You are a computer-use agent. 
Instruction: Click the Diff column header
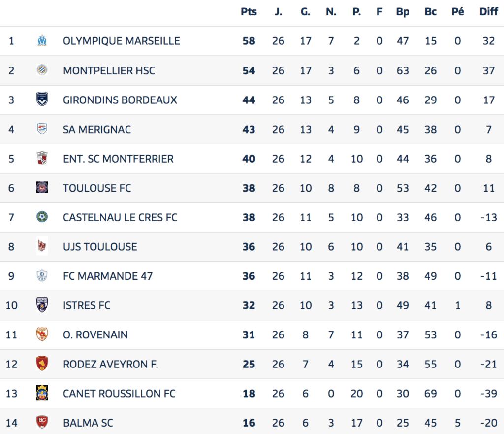pyautogui.click(x=489, y=12)
